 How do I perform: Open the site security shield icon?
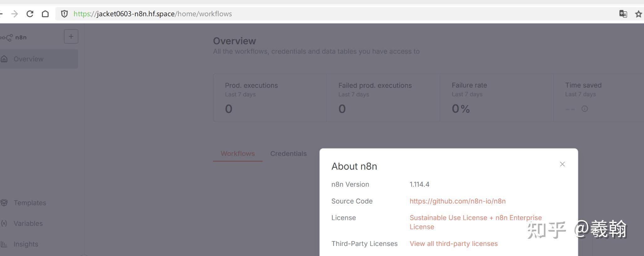(x=64, y=14)
